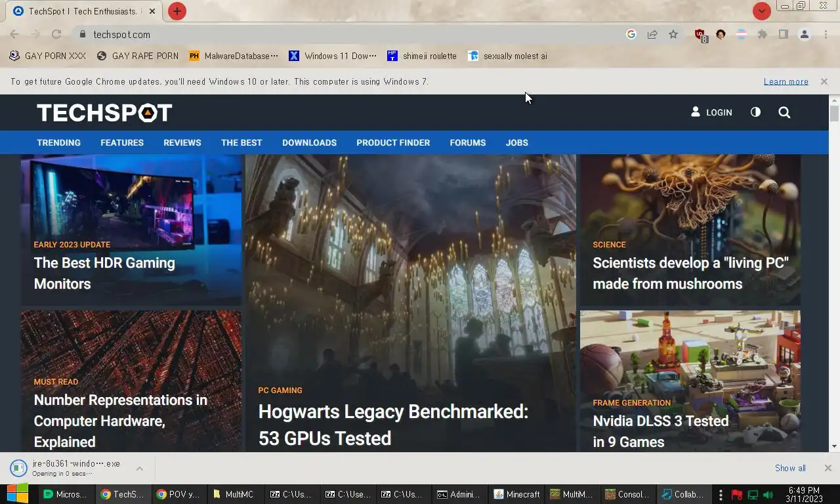Click the techspot.com address bar

pos(354,34)
